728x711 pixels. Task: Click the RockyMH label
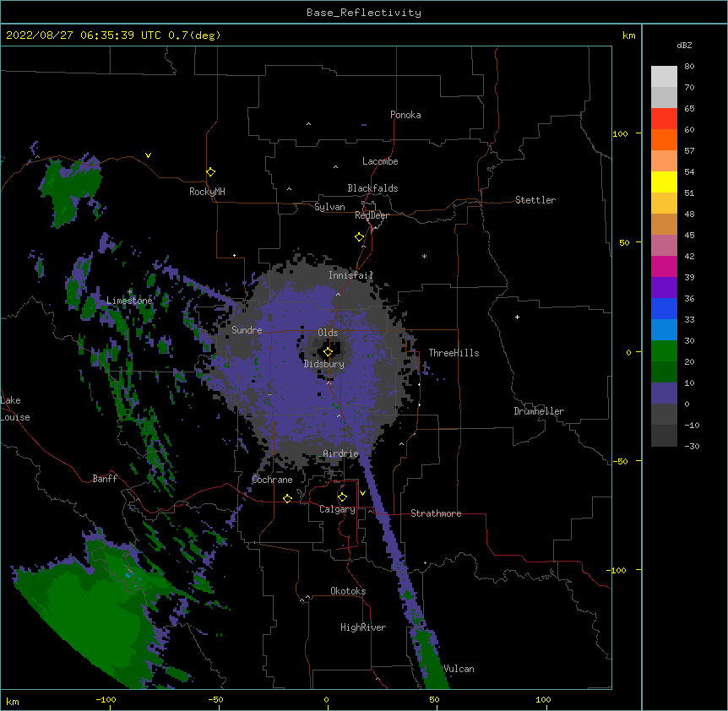pos(207,192)
